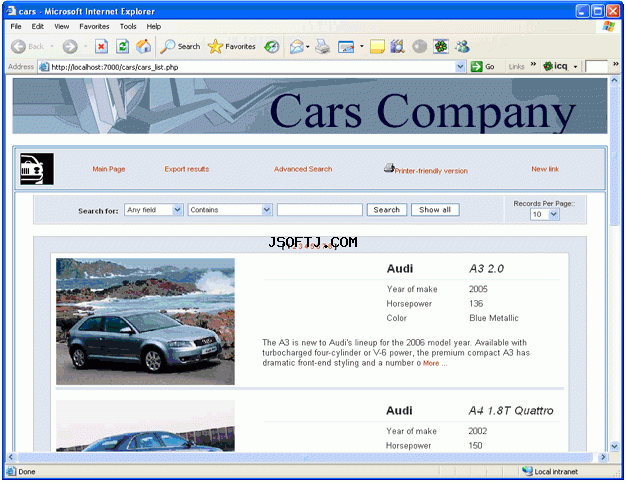
Task: Click the Search button in search bar
Action: [386, 210]
